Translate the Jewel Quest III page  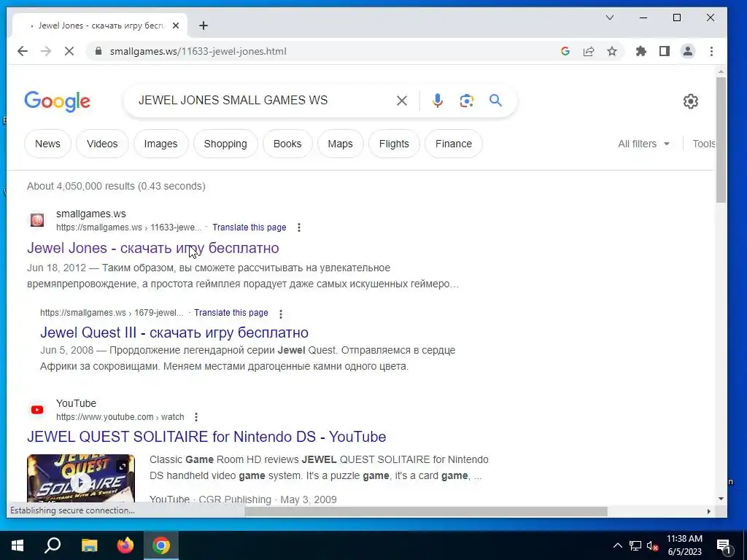(231, 313)
